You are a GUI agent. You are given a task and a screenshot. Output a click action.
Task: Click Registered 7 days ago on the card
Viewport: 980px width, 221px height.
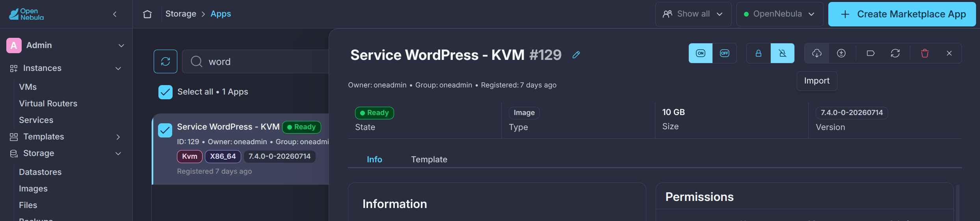pos(214,171)
